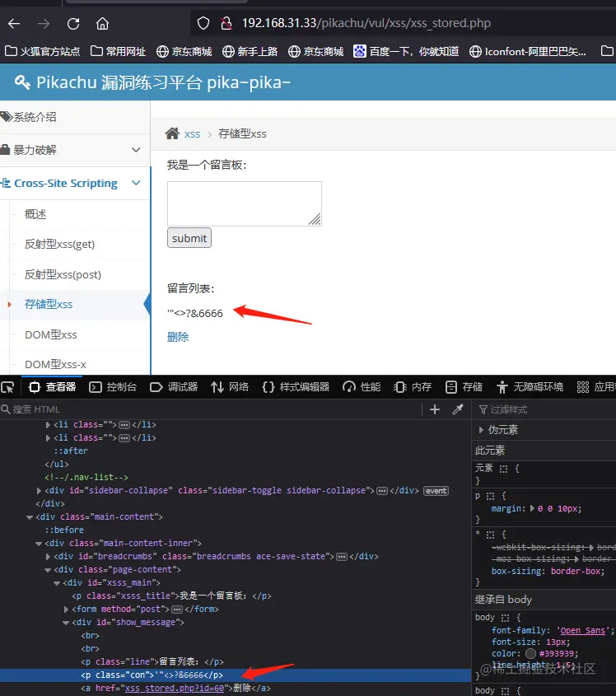Click the key icon beside Pikachu title

[22, 82]
